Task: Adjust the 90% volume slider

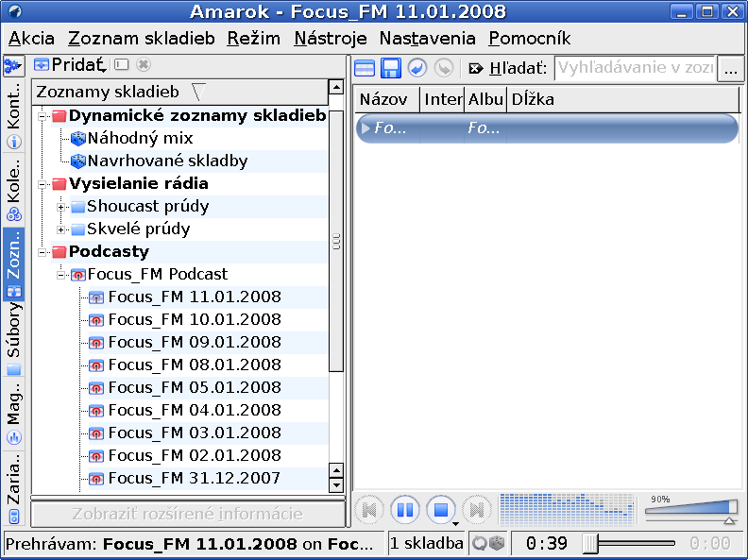Action: 691,509
